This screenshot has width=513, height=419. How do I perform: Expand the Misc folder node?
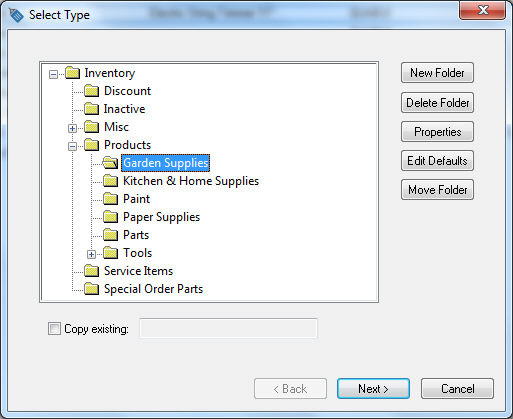[72, 128]
